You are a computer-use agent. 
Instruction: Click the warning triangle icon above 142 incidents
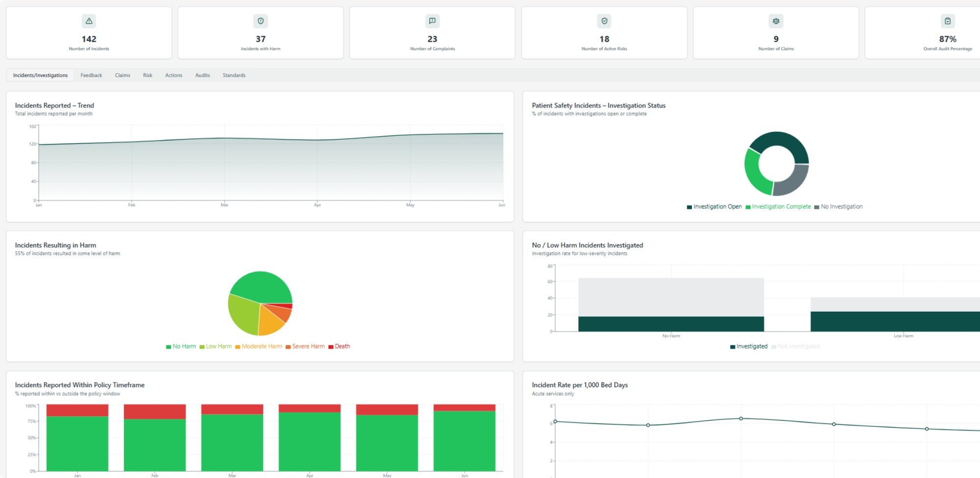[89, 21]
